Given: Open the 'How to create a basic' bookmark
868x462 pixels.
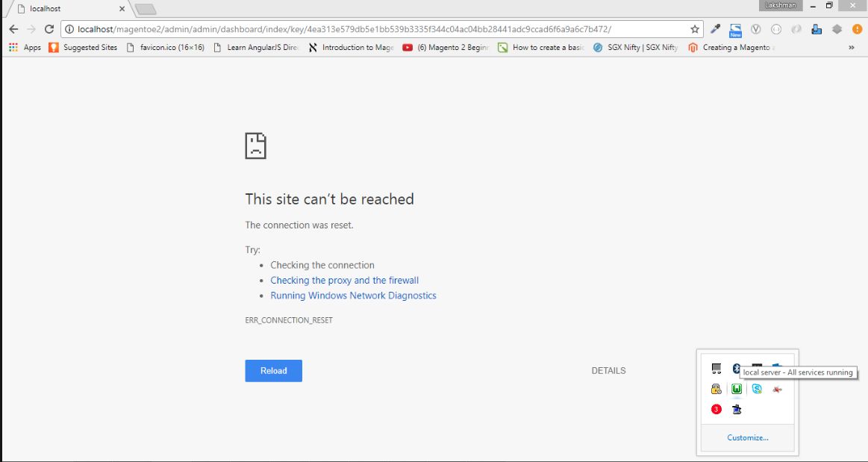Looking at the screenshot, I should (x=541, y=48).
